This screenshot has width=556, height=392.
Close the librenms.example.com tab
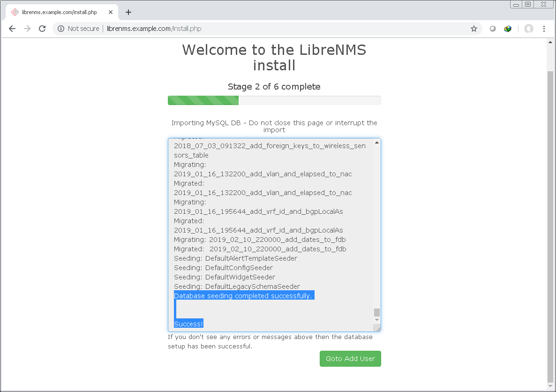tap(111, 12)
